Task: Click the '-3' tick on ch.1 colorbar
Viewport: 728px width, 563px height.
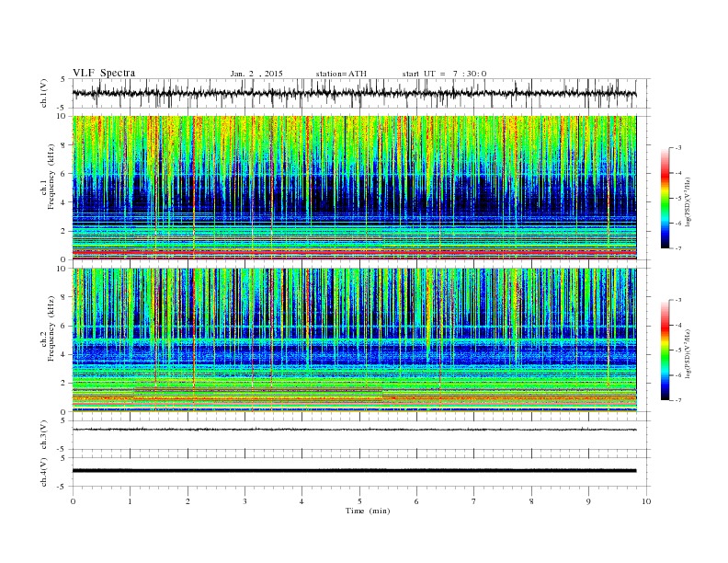Action: [x=678, y=148]
